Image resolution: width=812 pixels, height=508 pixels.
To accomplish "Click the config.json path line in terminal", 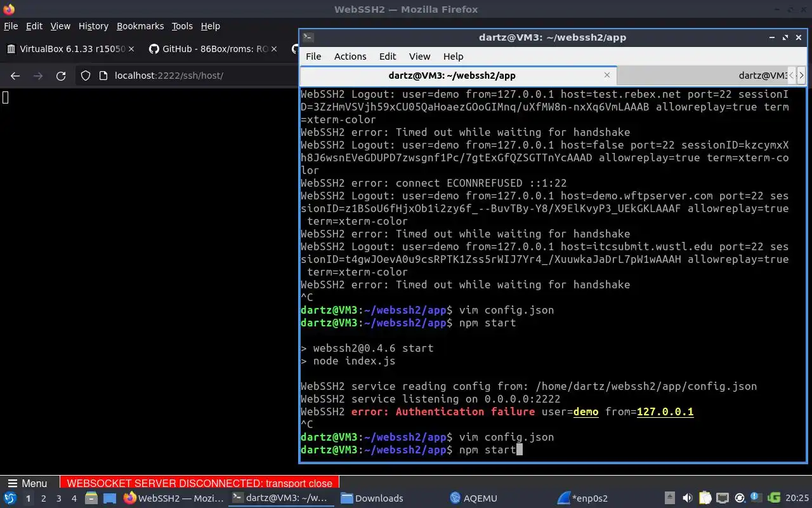I will (x=529, y=386).
